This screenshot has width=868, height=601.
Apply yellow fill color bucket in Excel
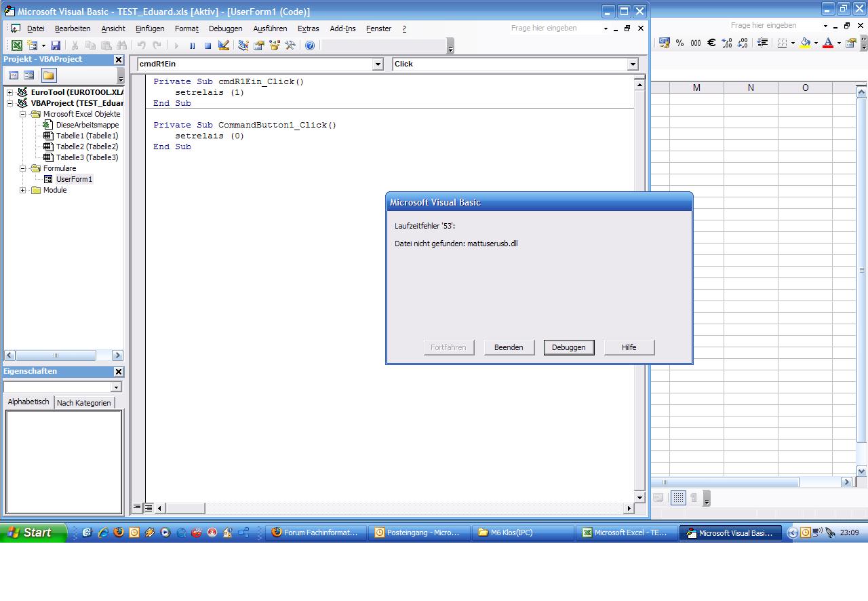805,43
